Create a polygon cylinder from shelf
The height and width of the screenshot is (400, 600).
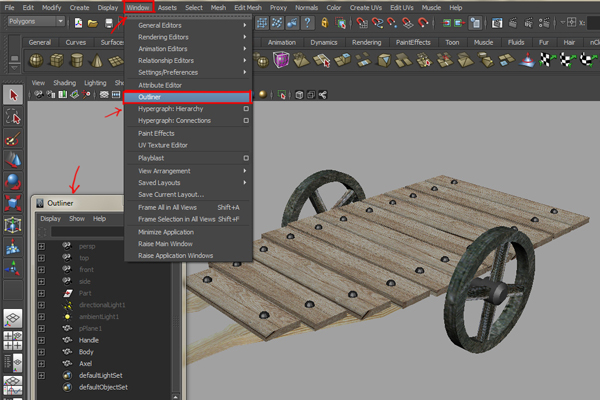77,60
